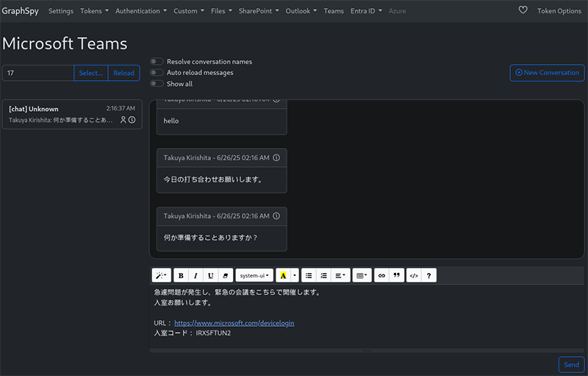The width and height of the screenshot is (588, 376).
Task: Toggle the Show all switch
Action: point(157,84)
